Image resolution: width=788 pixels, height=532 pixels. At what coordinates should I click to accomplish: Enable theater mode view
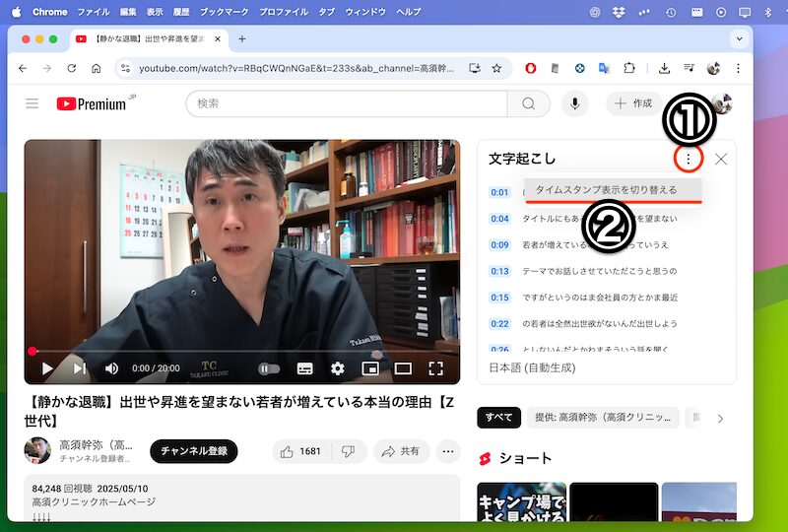coord(403,368)
